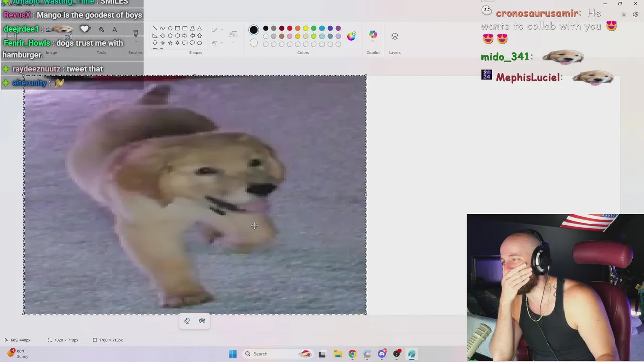This screenshot has height=362, width=644.
Task: Select the Up arrow shape
Action: click(199, 36)
